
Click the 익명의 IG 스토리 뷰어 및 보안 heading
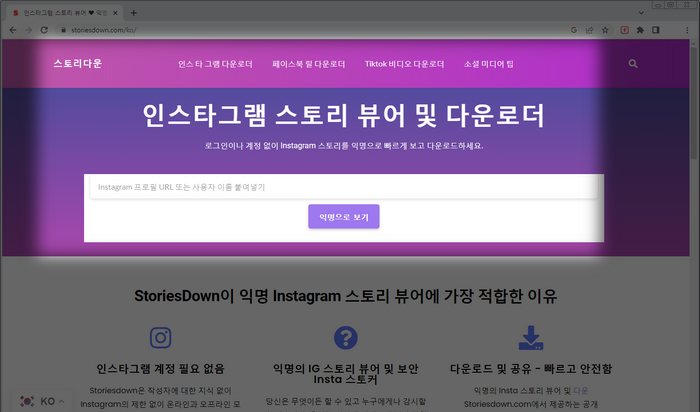tap(346, 374)
